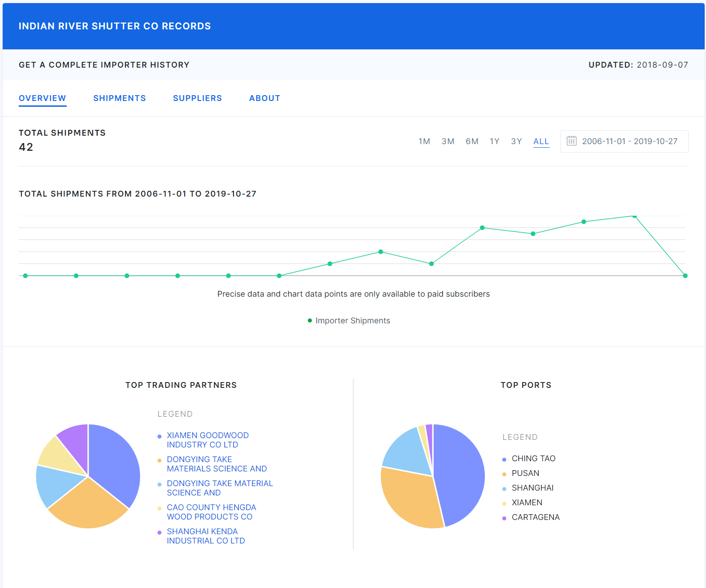
Task: Select the Overview tab
Action: point(42,98)
